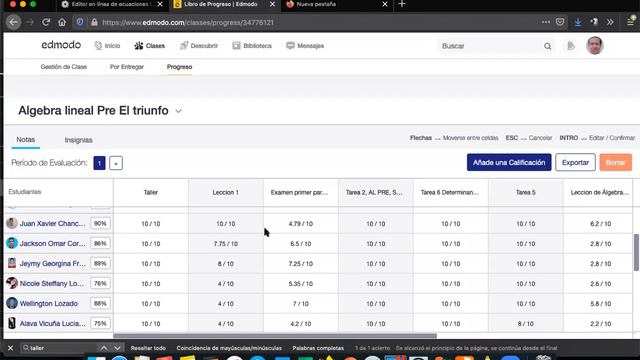Click Wellington Lozado's avatar picture

coord(12,303)
